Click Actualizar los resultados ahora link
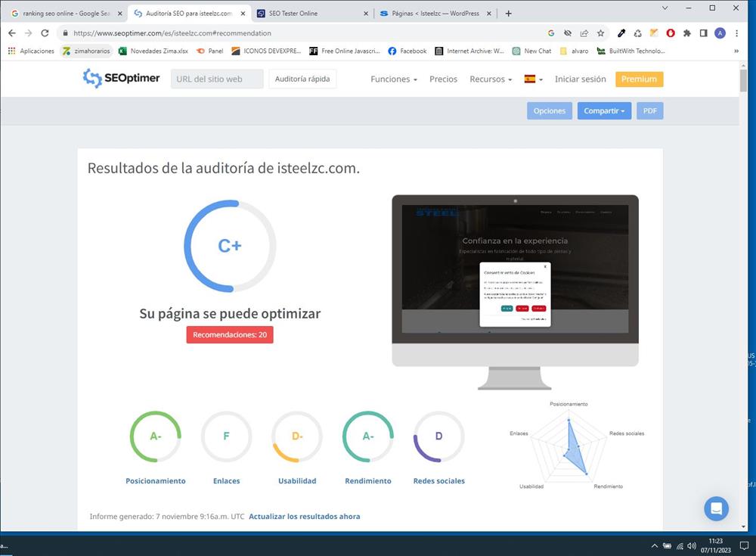The width and height of the screenshot is (756, 556). [304, 517]
